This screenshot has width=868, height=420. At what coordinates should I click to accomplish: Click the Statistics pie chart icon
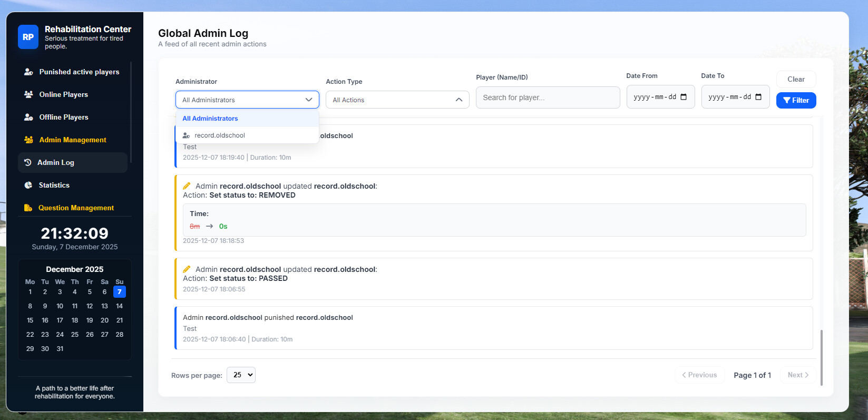pyautogui.click(x=28, y=185)
